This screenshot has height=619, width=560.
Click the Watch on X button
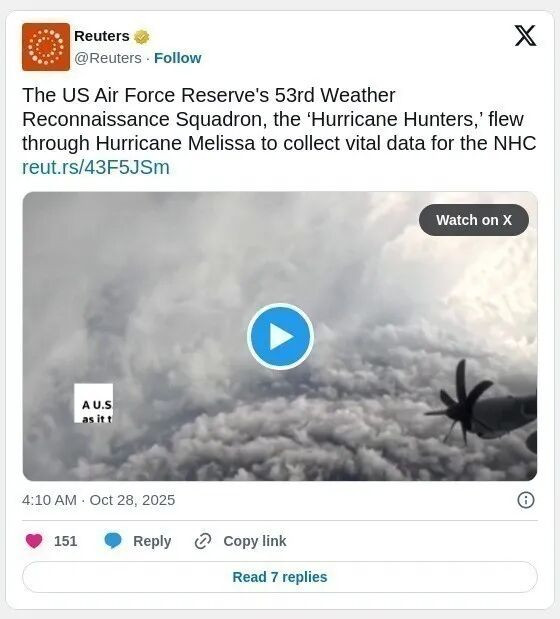tap(474, 220)
